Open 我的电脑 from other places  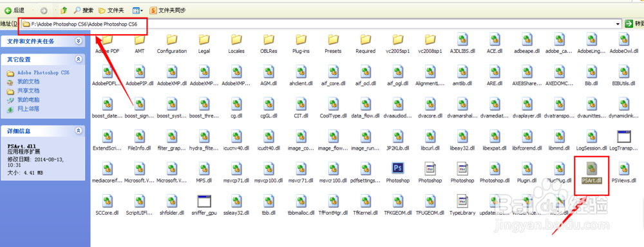[28, 100]
